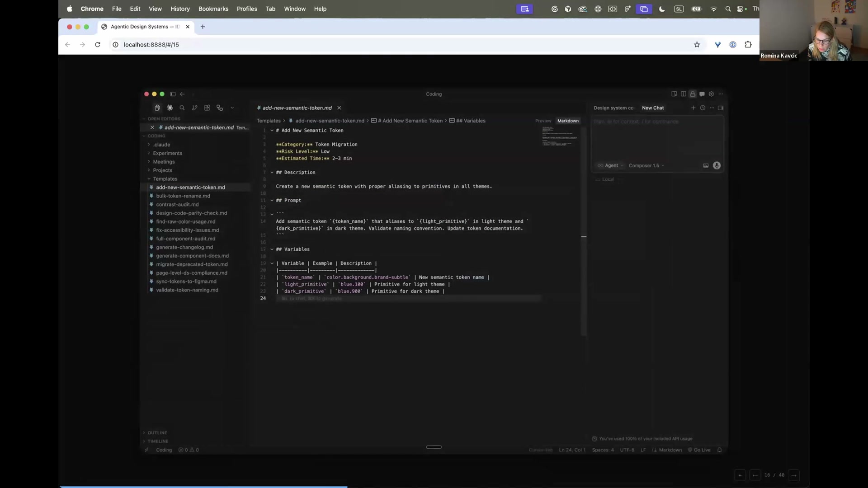Image resolution: width=868 pixels, height=488 pixels.
Task: Open the Extensions blocks icon
Action: pos(207,108)
